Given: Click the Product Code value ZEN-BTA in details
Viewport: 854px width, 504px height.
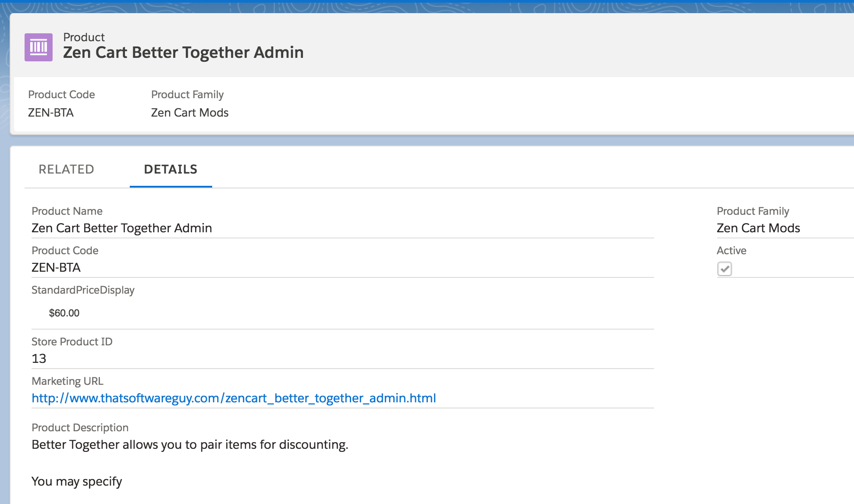Looking at the screenshot, I should click(x=56, y=267).
